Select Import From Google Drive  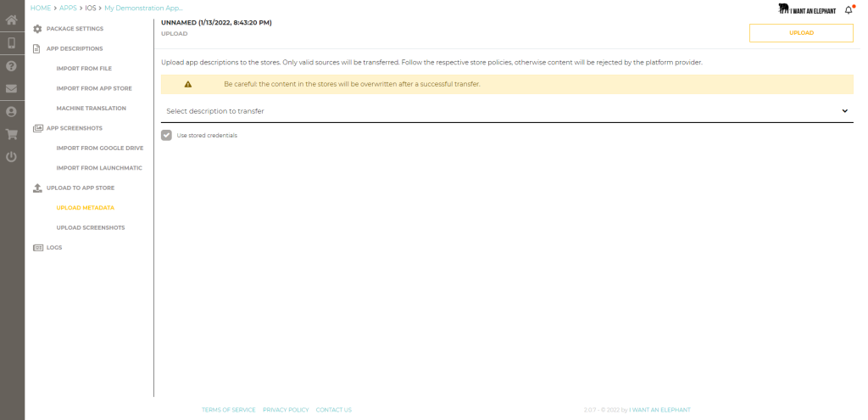point(100,148)
